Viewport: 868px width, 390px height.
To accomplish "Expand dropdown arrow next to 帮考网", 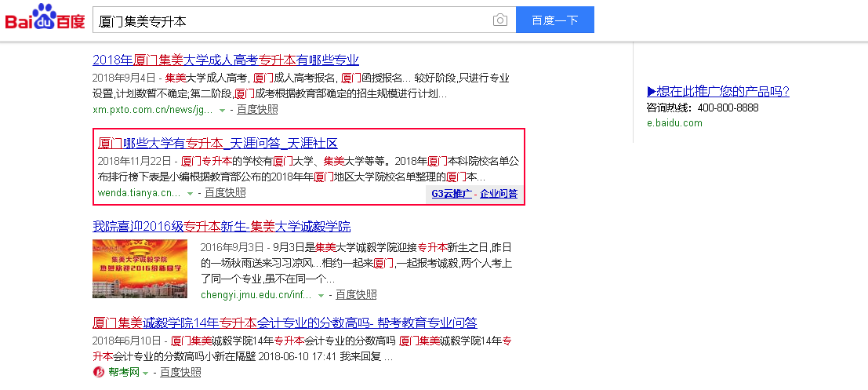I will pos(145,374).
